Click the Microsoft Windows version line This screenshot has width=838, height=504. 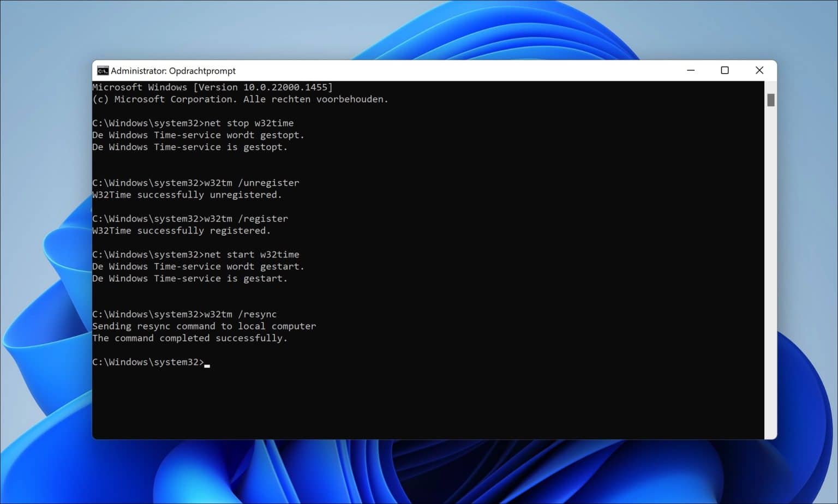(x=213, y=87)
